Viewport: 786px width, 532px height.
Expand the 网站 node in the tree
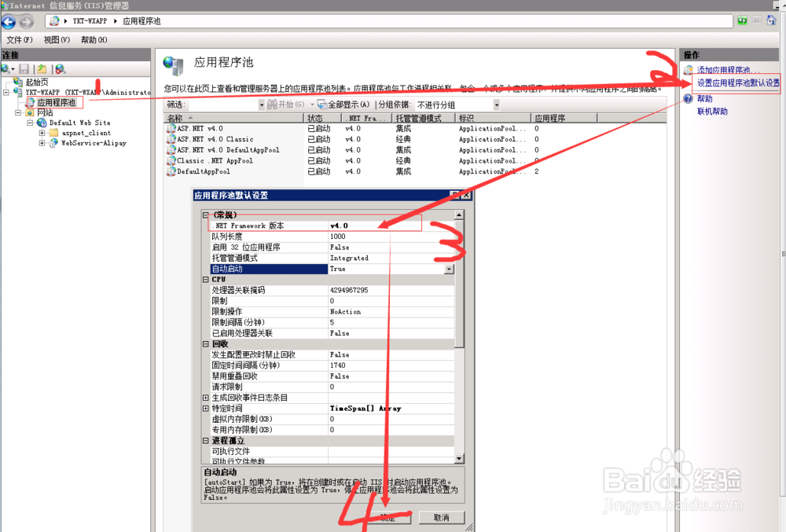click(17, 112)
